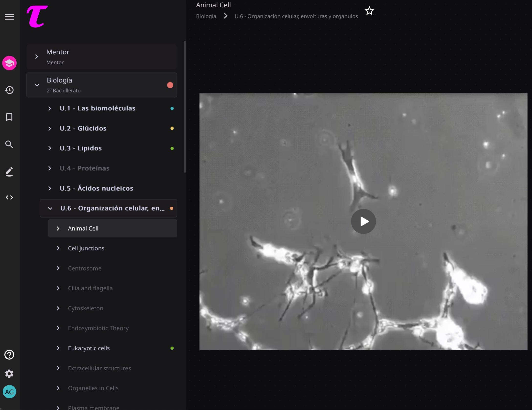Click the Animal Cell page title

click(213, 5)
